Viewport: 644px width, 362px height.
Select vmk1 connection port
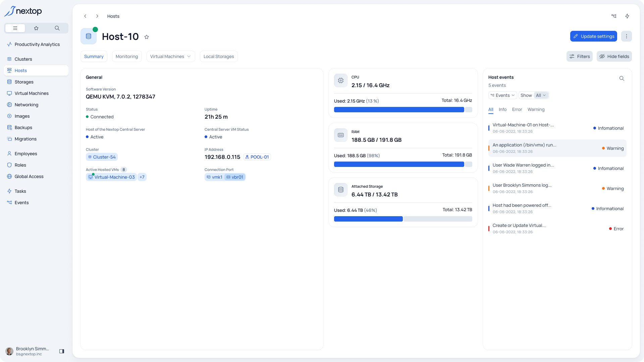coord(214,177)
